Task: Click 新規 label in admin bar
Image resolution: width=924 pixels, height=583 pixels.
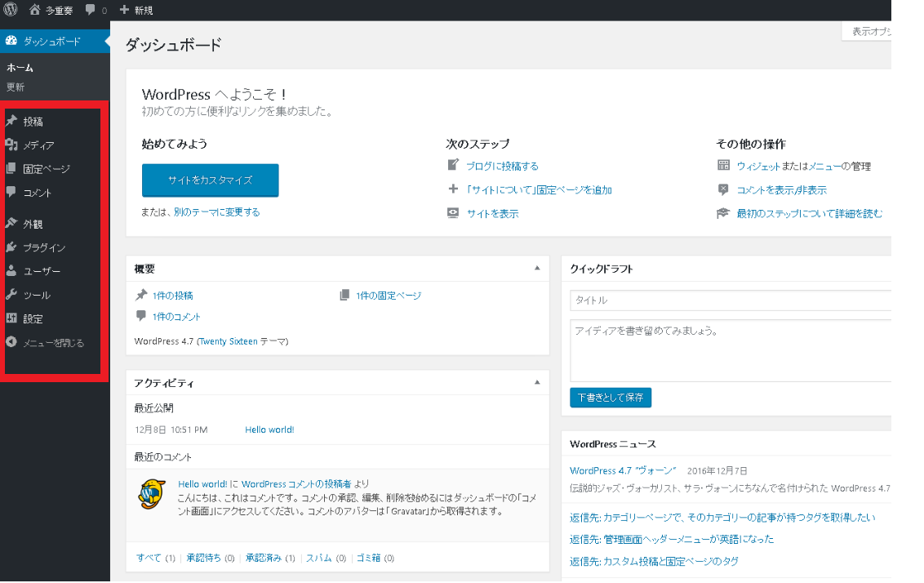Action: 143,10
